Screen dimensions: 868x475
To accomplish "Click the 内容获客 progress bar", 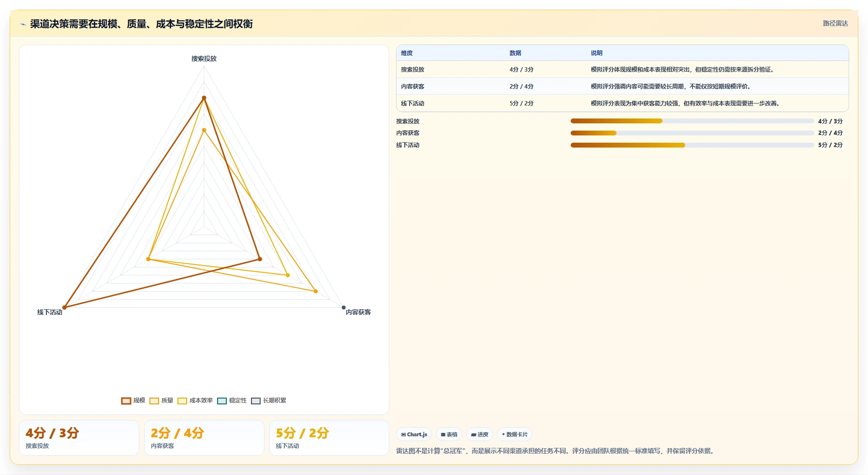I will click(x=692, y=133).
